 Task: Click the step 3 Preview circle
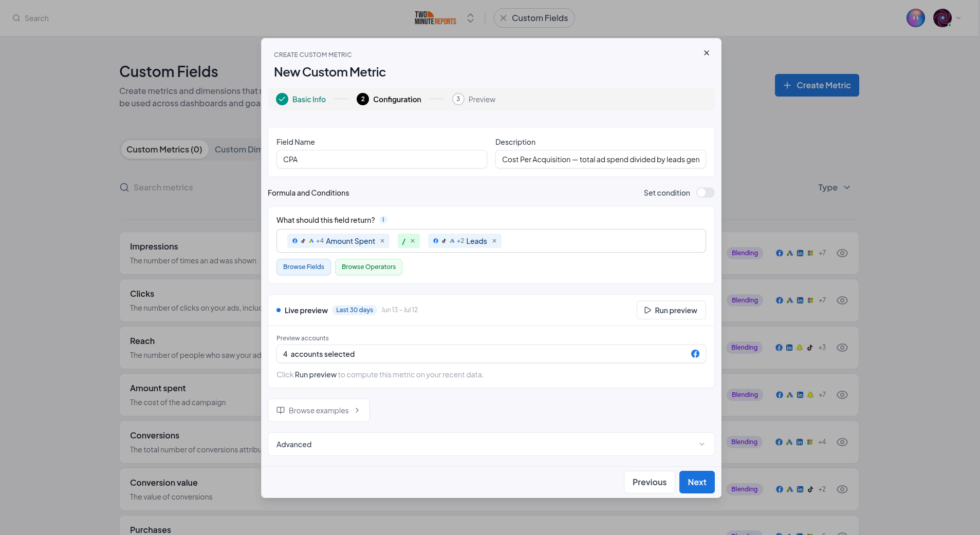[x=458, y=99]
